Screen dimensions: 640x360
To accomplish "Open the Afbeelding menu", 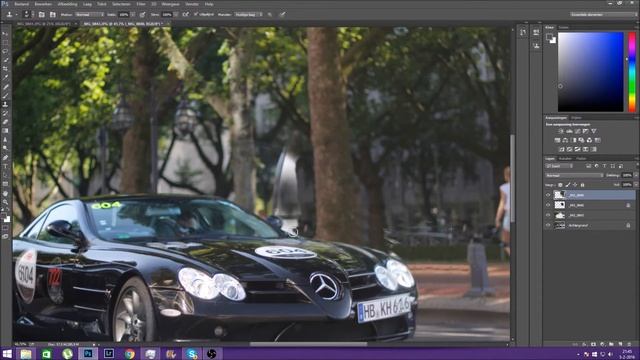I will coord(67,4).
